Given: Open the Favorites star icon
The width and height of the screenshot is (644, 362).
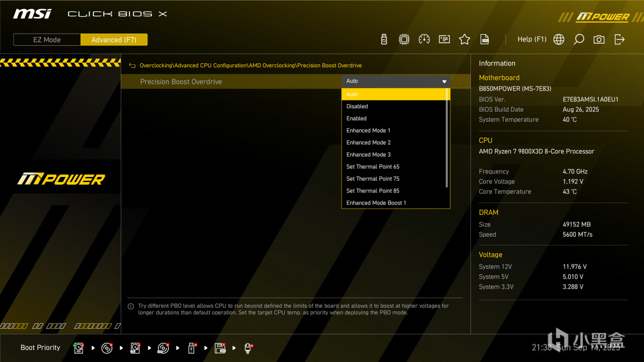Looking at the screenshot, I should 464,39.
